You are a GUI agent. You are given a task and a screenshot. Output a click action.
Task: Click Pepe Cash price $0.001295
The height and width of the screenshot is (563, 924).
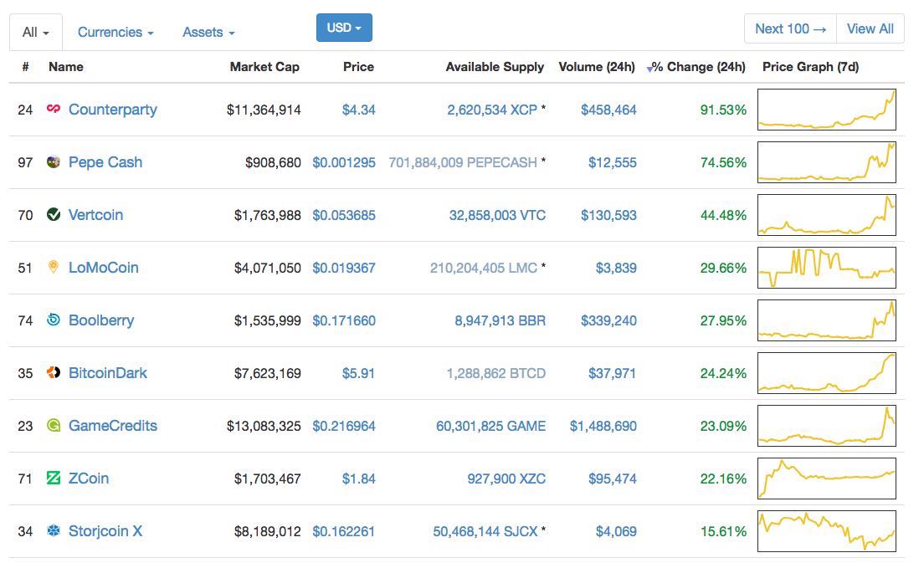tap(343, 162)
